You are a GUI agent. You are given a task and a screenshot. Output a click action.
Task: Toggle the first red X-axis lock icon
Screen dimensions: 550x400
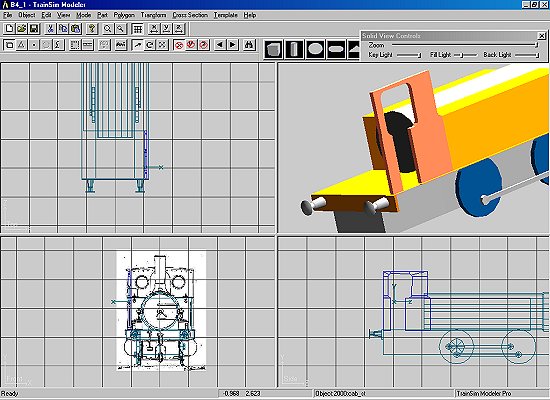(179, 45)
